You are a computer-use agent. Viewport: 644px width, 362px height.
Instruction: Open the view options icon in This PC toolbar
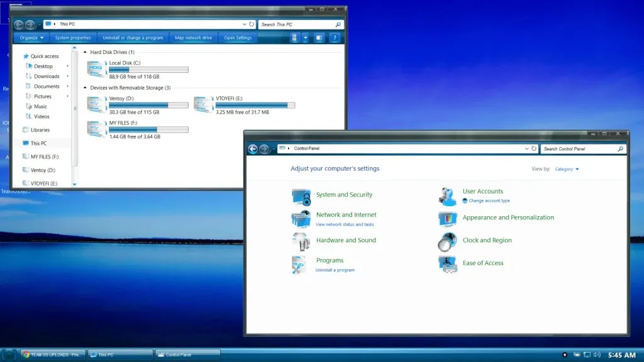(294, 38)
